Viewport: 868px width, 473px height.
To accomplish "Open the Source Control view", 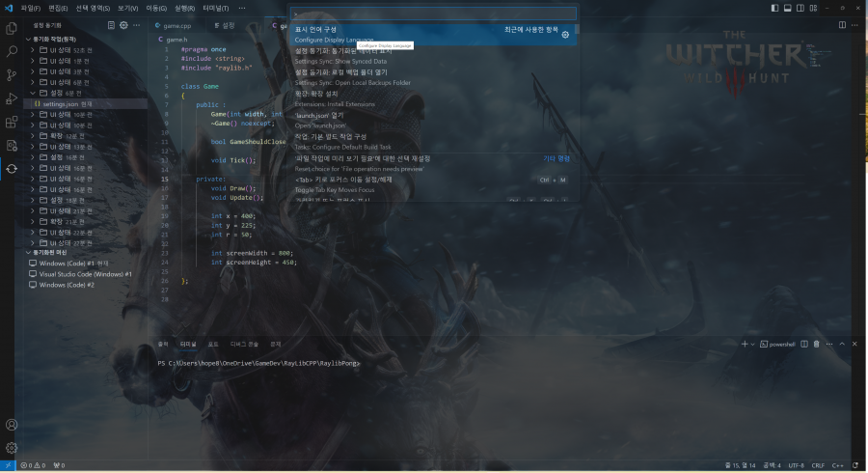I will coord(11,74).
